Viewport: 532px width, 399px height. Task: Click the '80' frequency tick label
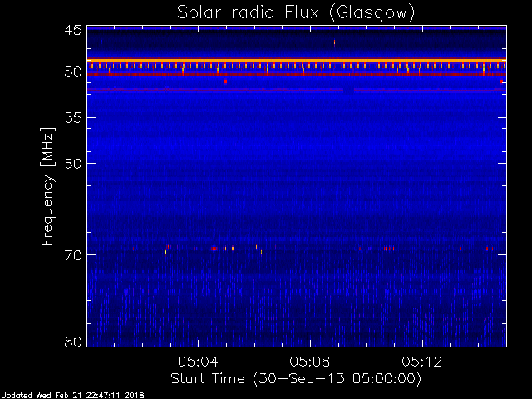[x=73, y=342]
